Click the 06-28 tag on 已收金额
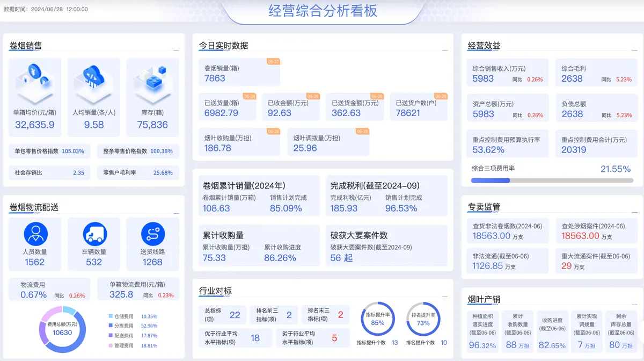The height and width of the screenshot is (361, 644). (313, 96)
